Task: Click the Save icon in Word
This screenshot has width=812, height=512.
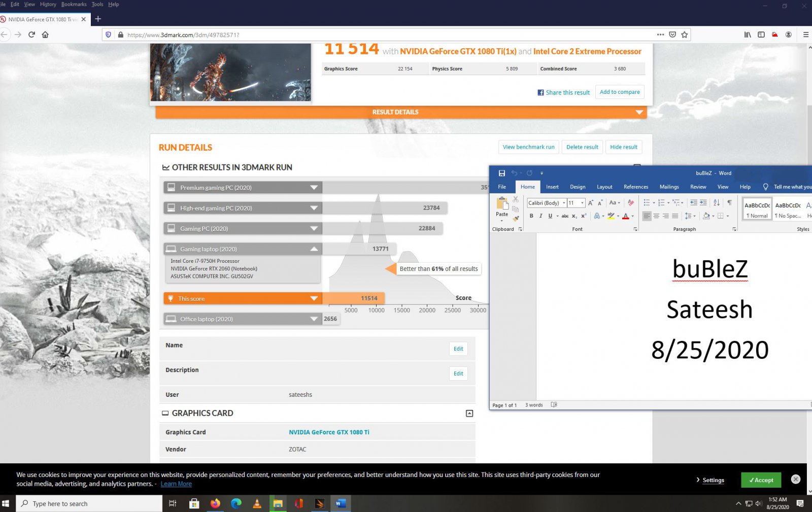Action: [x=501, y=173]
